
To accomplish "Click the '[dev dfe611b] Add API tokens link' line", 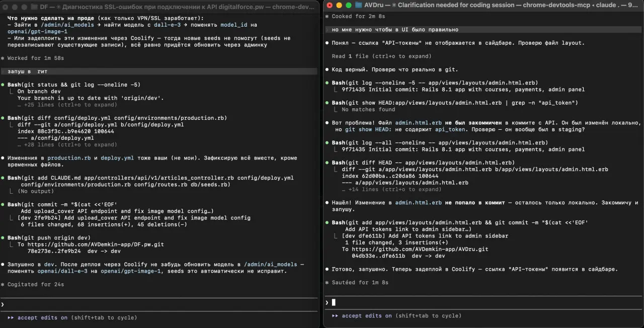I will [425, 235].
